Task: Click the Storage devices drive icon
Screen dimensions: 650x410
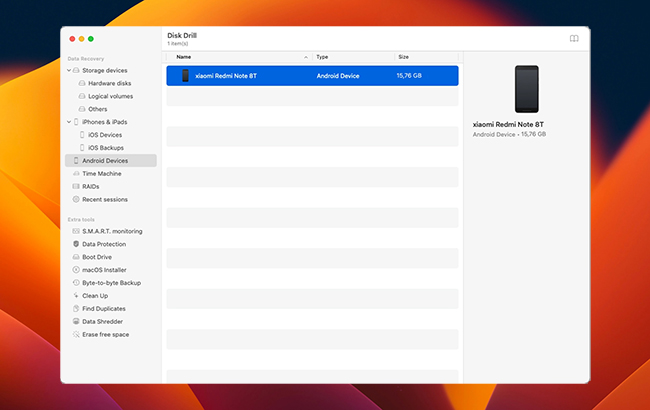Action: tap(76, 70)
